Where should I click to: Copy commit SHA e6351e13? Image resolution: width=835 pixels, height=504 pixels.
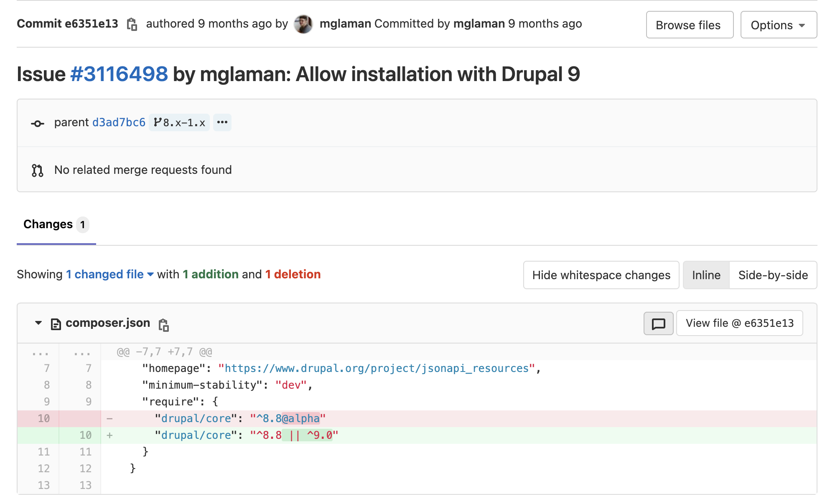[x=132, y=24]
